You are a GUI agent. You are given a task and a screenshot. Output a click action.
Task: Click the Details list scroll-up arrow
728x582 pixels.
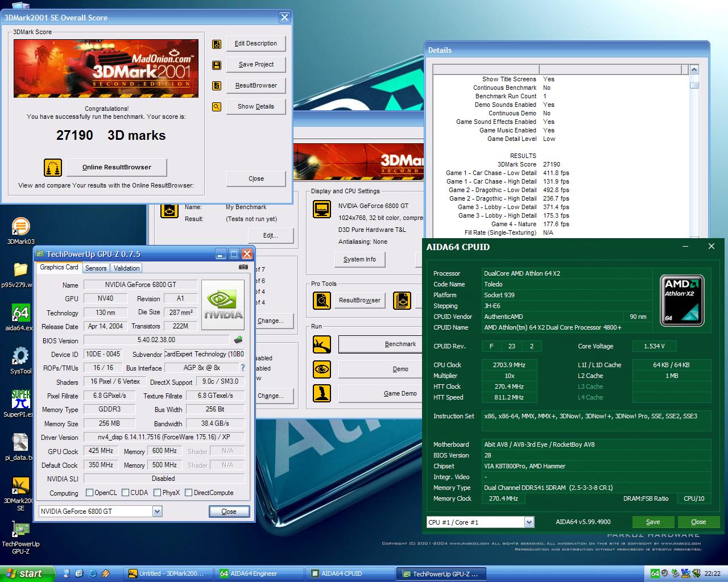(694, 70)
